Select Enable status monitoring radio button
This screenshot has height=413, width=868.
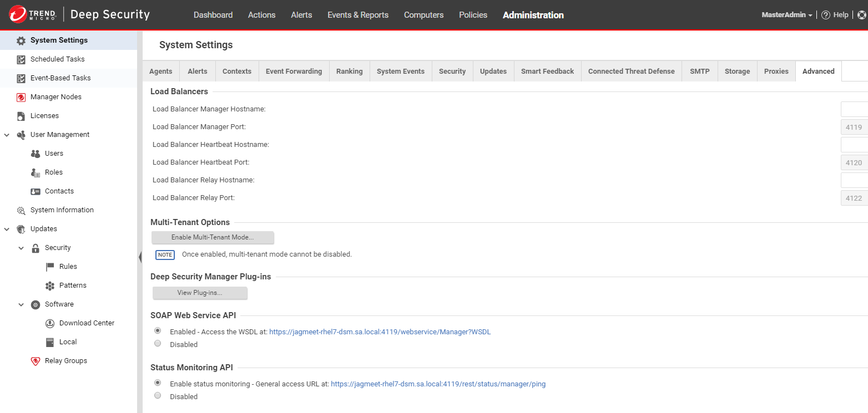[x=158, y=383]
